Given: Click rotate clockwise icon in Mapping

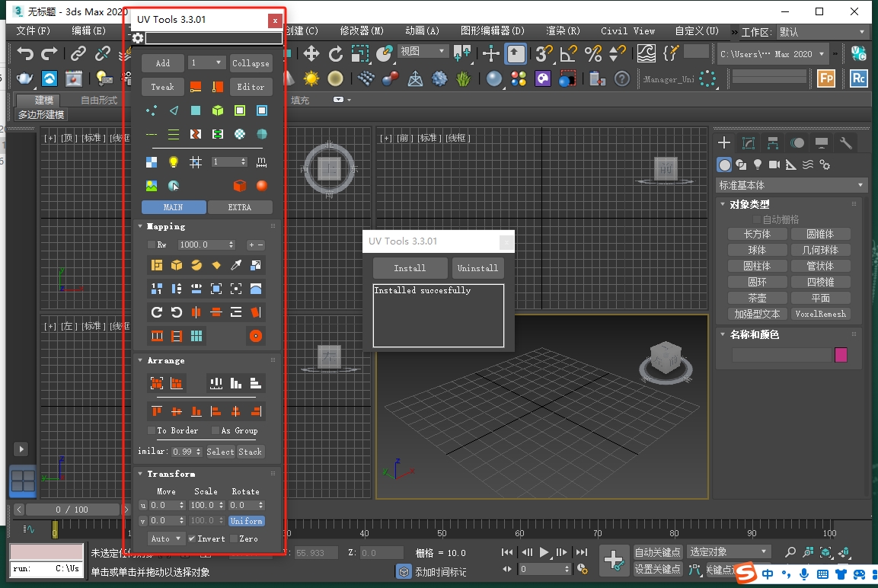Looking at the screenshot, I should 157,312.
